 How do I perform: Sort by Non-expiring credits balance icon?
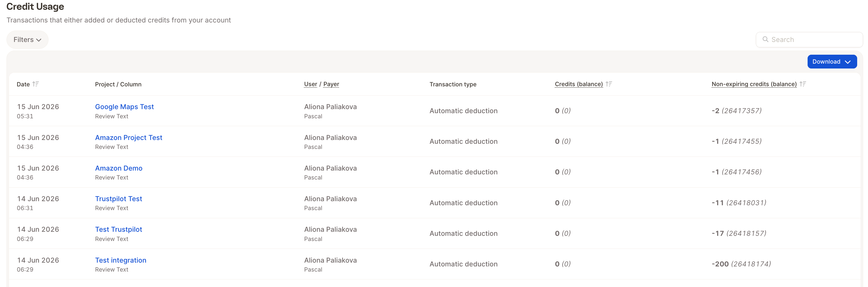[x=803, y=84]
